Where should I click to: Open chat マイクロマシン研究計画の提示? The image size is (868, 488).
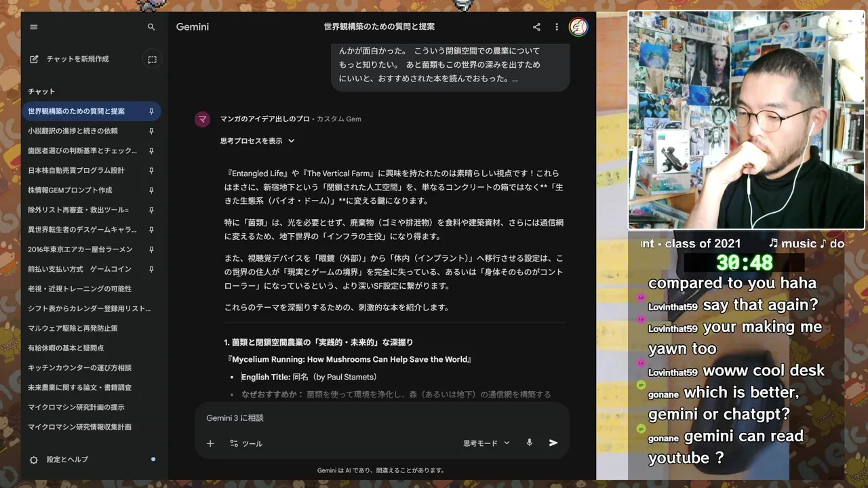tap(76, 407)
